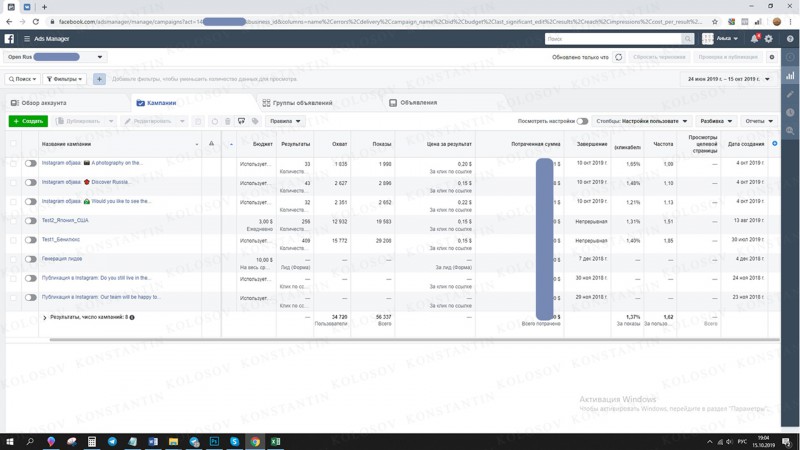This screenshot has width=800, height=450.
Task: Open Calculator from the taskbar
Action: coord(92,441)
